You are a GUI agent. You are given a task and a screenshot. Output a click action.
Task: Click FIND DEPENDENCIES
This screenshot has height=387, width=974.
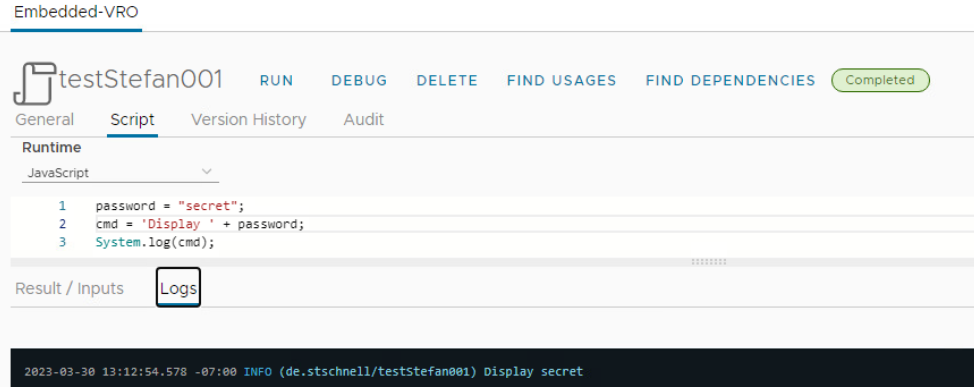pyautogui.click(x=730, y=81)
